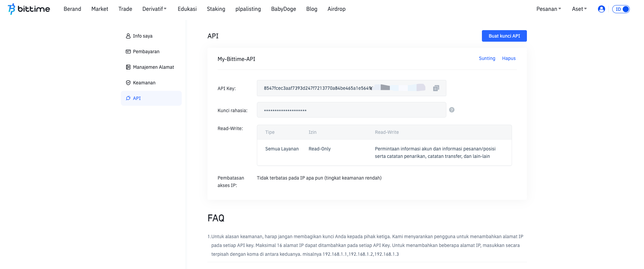Open the Airdrop page
Viewport: 644px width, 269px height.
tap(336, 9)
